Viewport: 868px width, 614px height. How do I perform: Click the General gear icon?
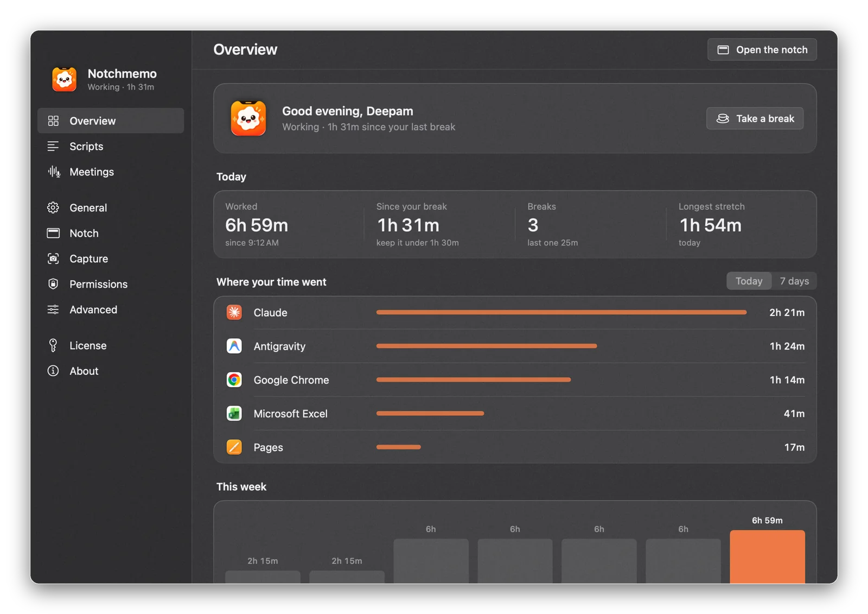[53, 207]
